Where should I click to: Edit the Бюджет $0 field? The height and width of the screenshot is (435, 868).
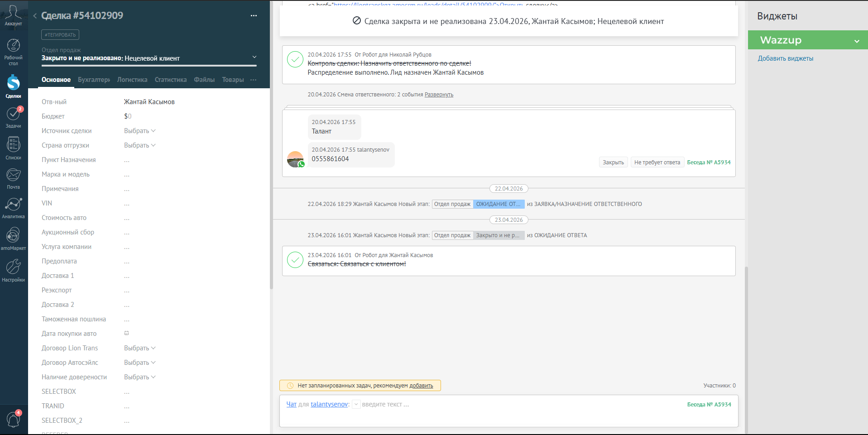[128, 116]
